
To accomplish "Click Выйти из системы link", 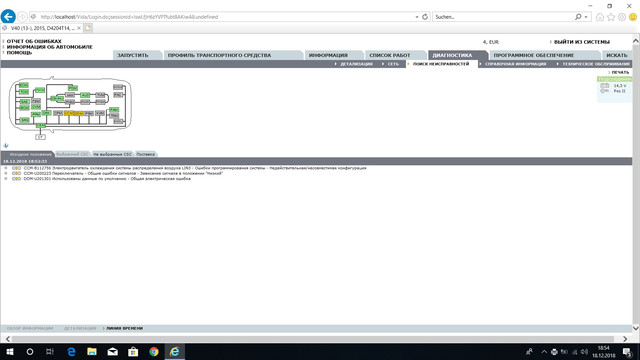I will (582, 42).
